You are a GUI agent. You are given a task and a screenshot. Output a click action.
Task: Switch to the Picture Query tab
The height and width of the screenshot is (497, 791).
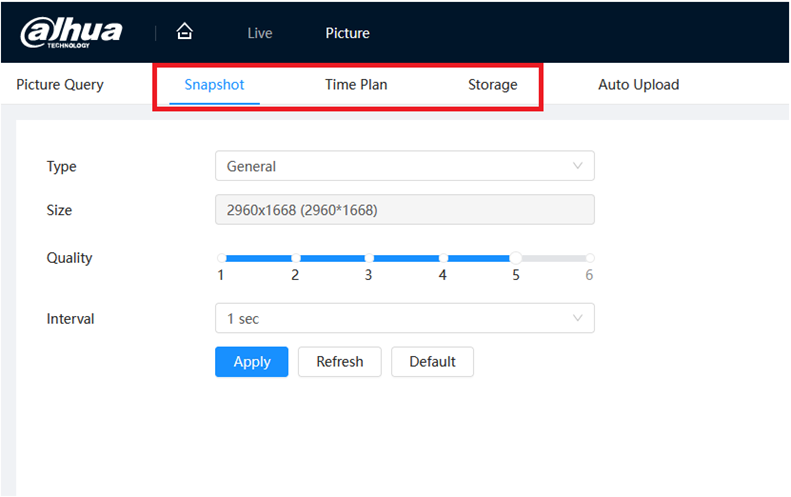tap(60, 85)
